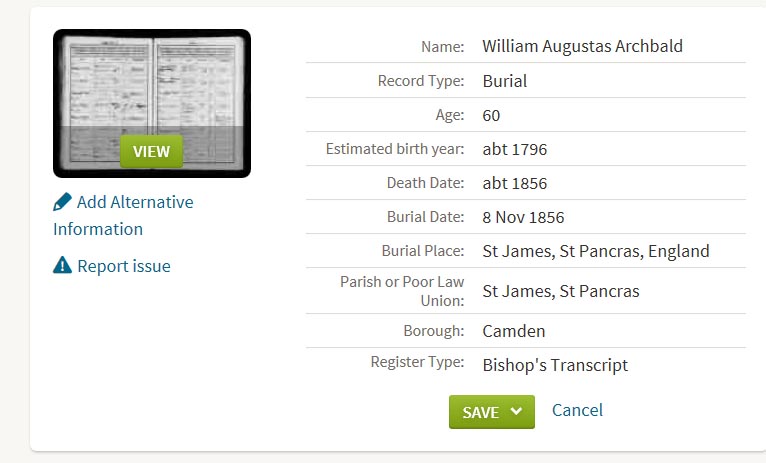Click the Information text under Add Alternative
The height and width of the screenshot is (463, 766).
coord(98,229)
